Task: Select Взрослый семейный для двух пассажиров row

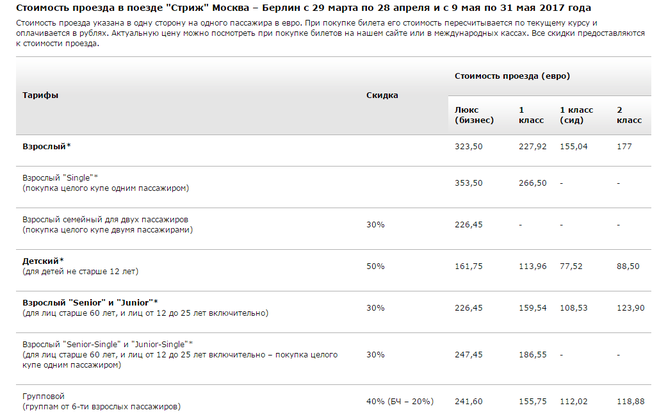Action: [x=334, y=224]
